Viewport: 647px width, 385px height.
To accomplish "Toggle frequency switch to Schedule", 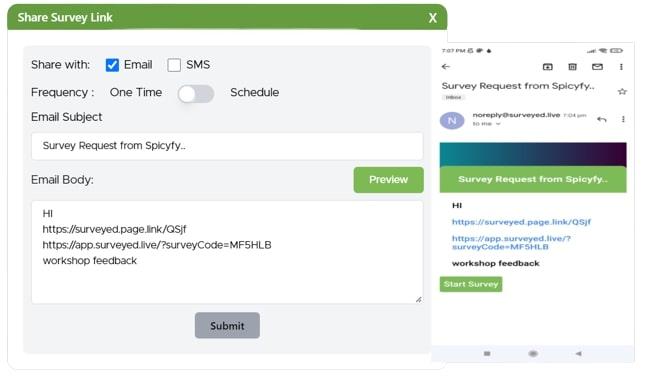I will tap(196, 94).
